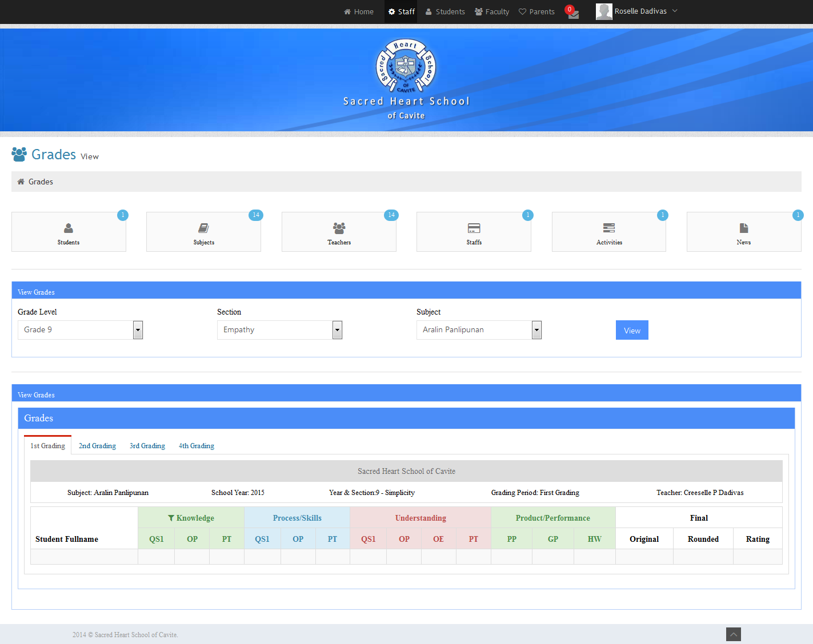This screenshot has width=813, height=644.
Task: Open the Staffs card tile
Action: [474, 232]
